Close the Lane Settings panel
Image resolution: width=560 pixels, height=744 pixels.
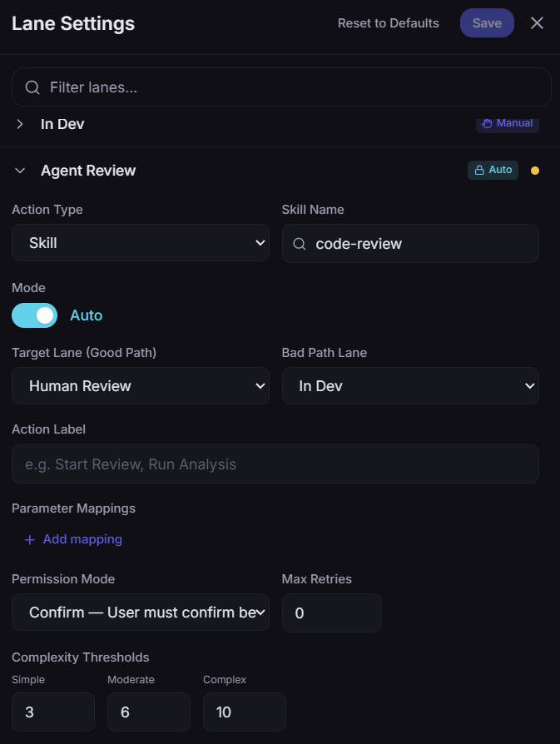pos(537,22)
